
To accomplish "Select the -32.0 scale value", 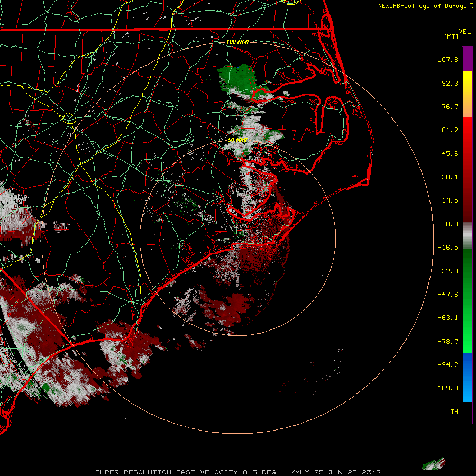I will click(x=448, y=271).
